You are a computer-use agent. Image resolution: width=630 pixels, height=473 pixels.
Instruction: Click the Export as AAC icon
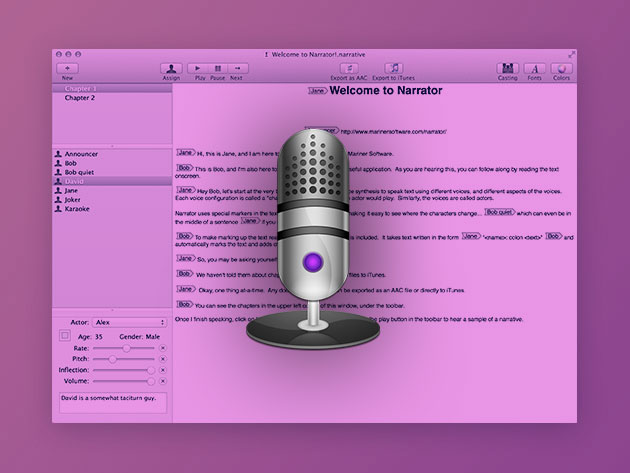click(x=349, y=68)
